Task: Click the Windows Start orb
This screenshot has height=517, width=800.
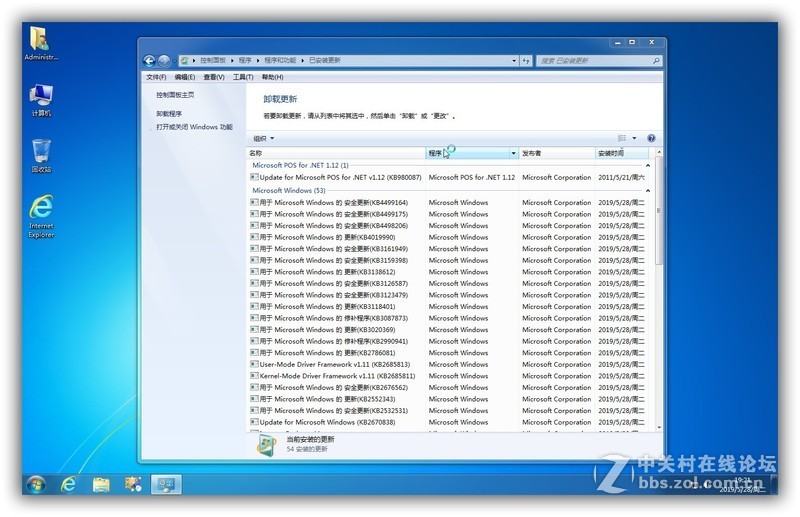Action: (x=36, y=484)
